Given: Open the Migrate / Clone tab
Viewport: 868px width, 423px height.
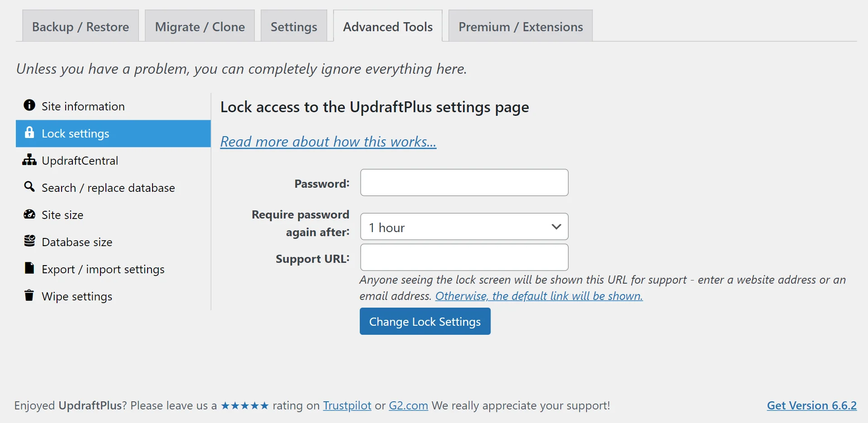Looking at the screenshot, I should (200, 27).
